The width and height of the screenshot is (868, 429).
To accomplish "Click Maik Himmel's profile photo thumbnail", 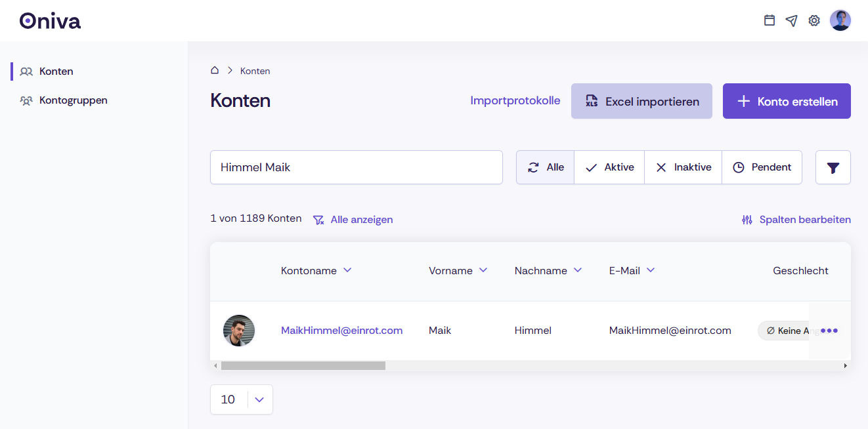I will click(239, 331).
